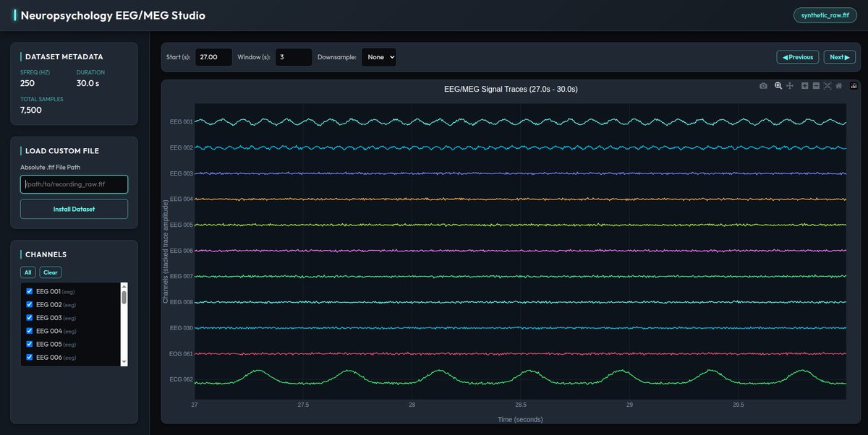The height and width of the screenshot is (435, 868).
Task: Click the ECG 062 trace label
Action: [181, 379]
